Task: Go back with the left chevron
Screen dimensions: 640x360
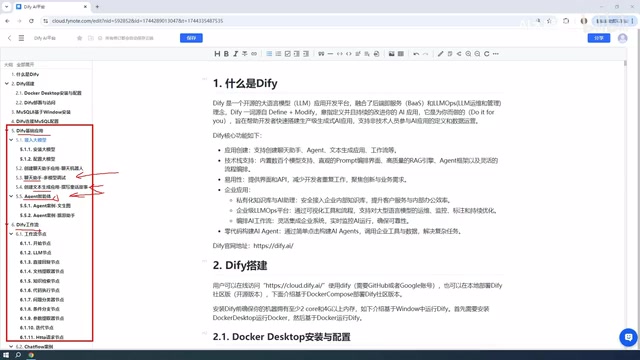Action: (x=9, y=38)
